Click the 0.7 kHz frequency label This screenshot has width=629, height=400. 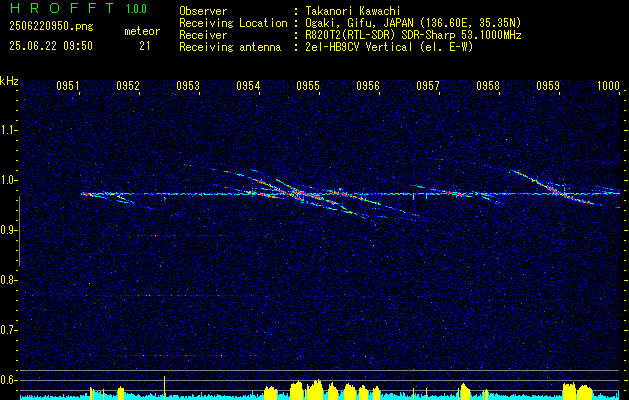click(x=8, y=330)
